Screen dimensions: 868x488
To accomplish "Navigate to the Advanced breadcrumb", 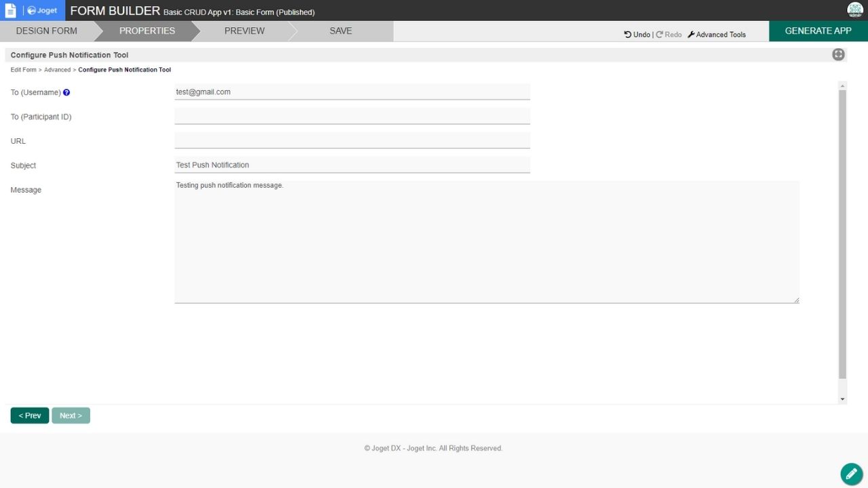I will [58, 70].
